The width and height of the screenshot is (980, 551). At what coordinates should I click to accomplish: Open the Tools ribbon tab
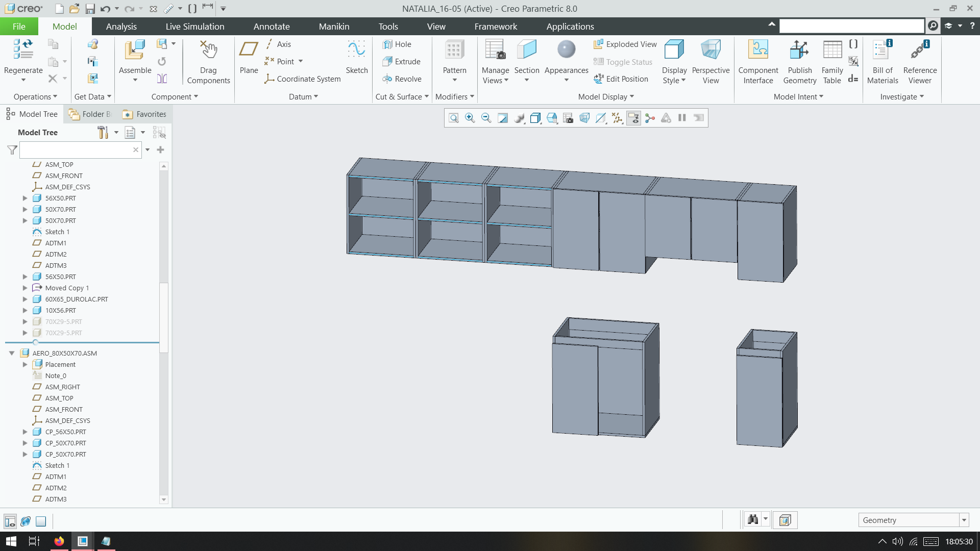[x=388, y=26]
